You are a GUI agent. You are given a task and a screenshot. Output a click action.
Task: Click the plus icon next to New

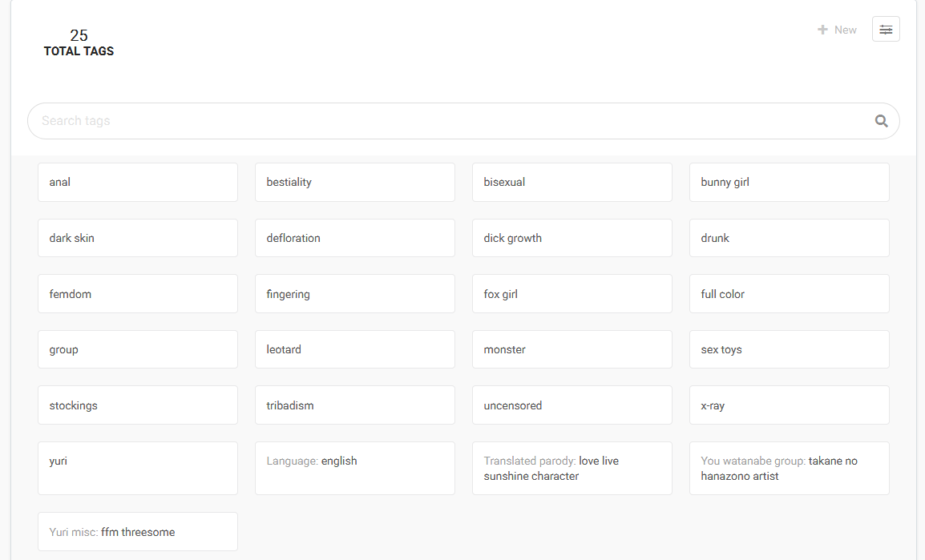click(x=821, y=29)
